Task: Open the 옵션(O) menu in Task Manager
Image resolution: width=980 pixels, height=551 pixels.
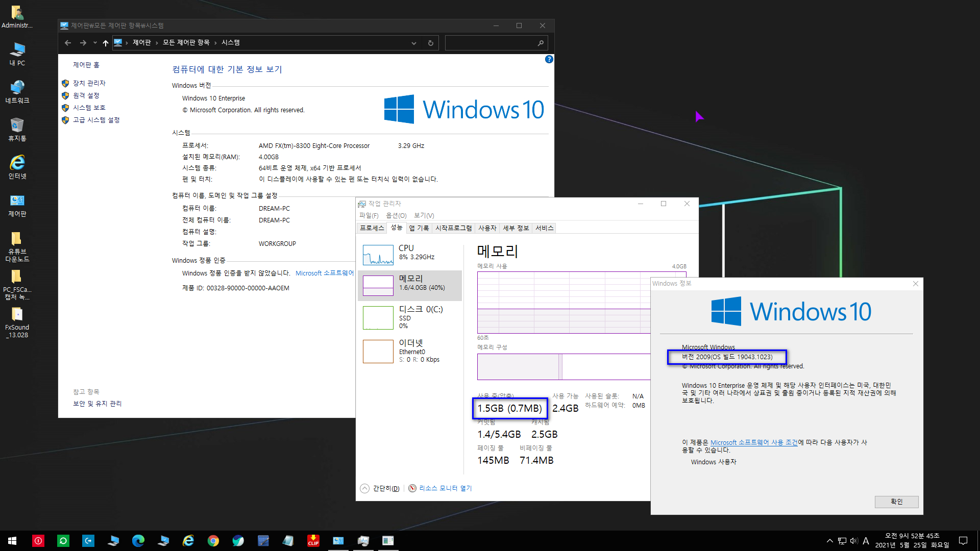Action: click(396, 215)
